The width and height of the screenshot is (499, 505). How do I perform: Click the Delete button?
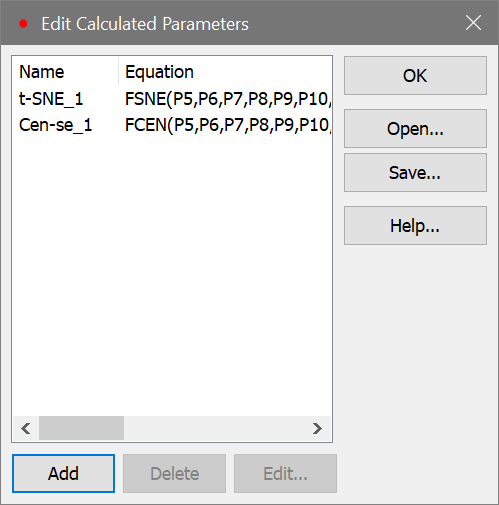[x=174, y=473]
